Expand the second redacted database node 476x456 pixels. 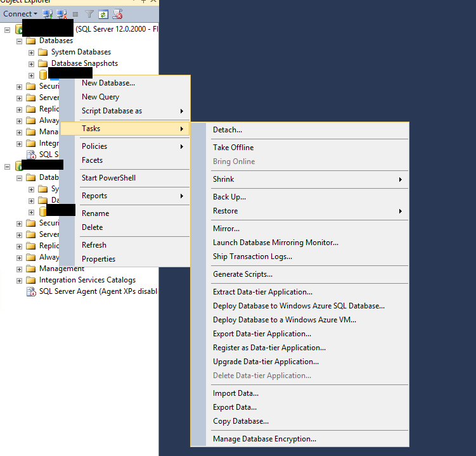click(31, 212)
